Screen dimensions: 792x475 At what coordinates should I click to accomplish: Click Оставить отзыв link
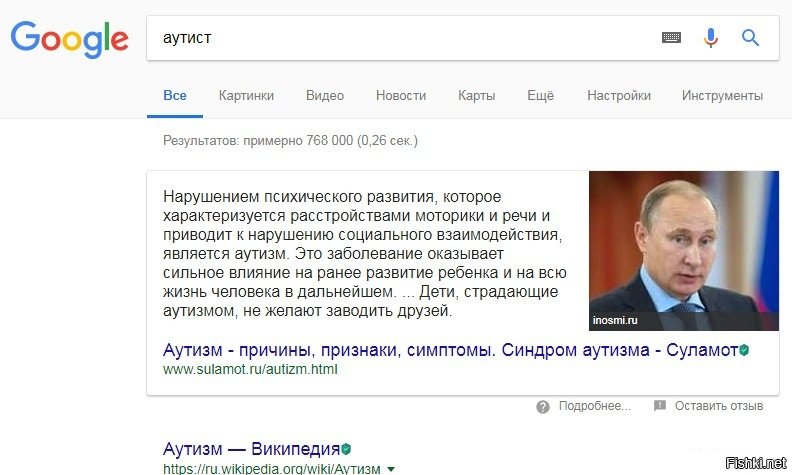719,406
